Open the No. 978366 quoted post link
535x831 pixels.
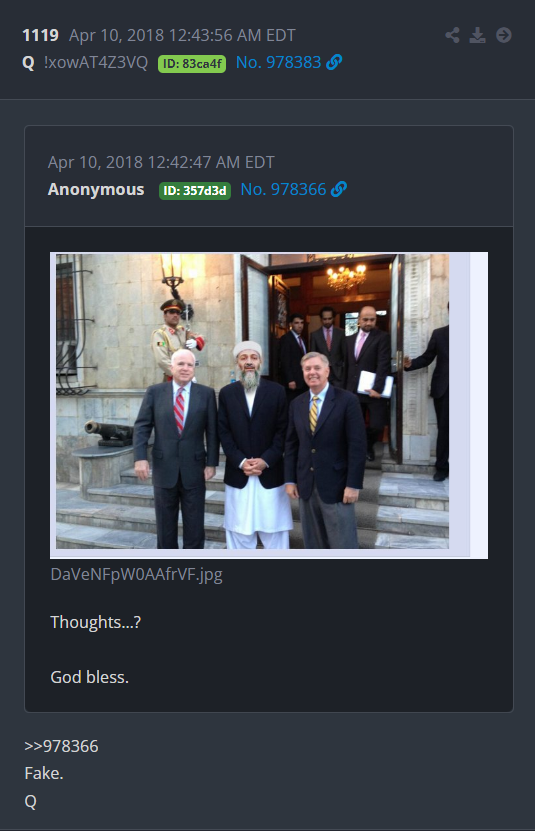click(283, 189)
